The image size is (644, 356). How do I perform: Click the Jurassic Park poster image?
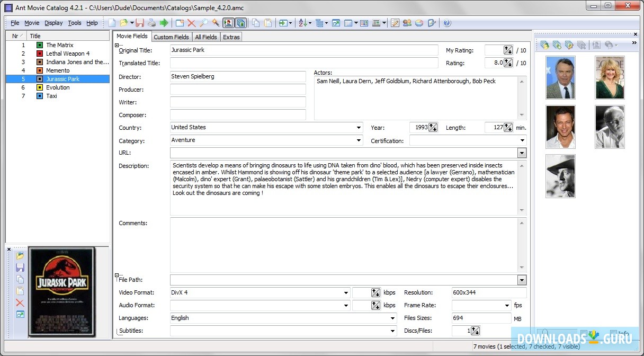(61, 291)
